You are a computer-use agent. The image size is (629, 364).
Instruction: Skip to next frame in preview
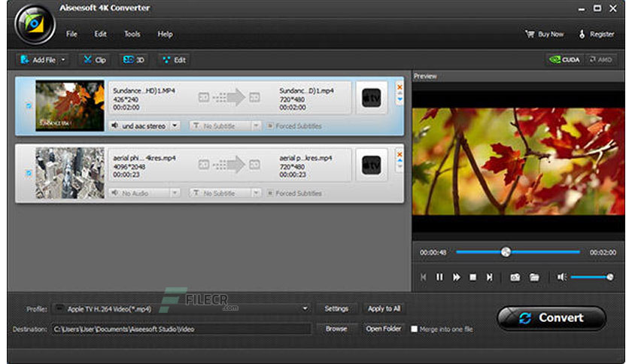pyautogui.click(x=489, y=277)
